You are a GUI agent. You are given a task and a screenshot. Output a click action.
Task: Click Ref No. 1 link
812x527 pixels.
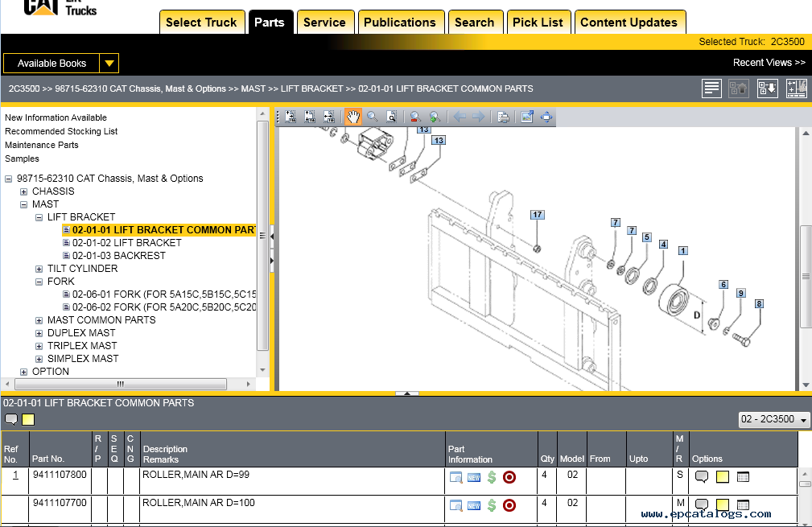click(15, 475)
